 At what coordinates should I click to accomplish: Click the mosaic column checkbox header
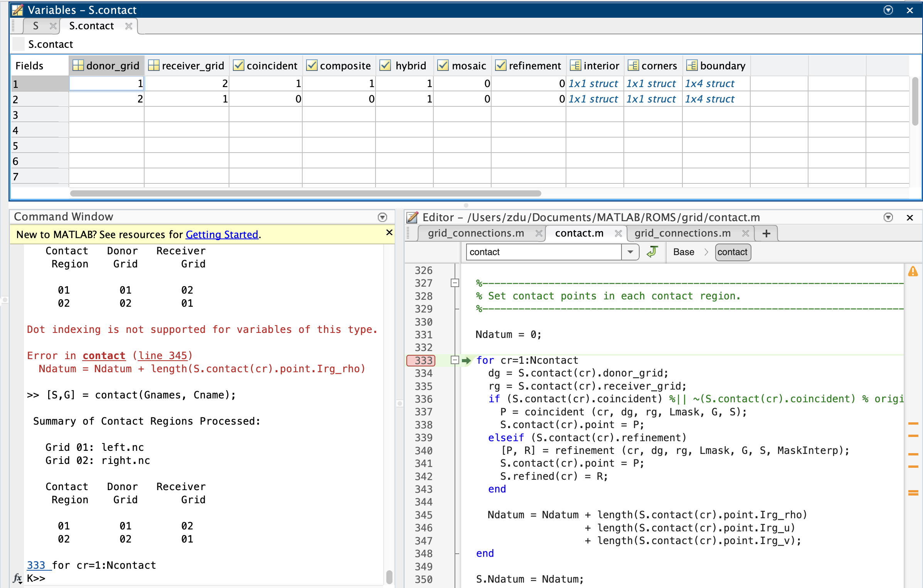[443, 66]
